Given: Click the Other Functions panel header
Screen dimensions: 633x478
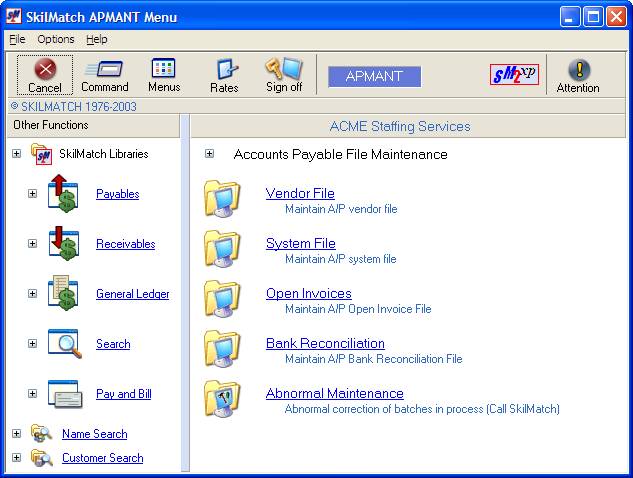Looking at the screenshot, I should coord(93,125).
